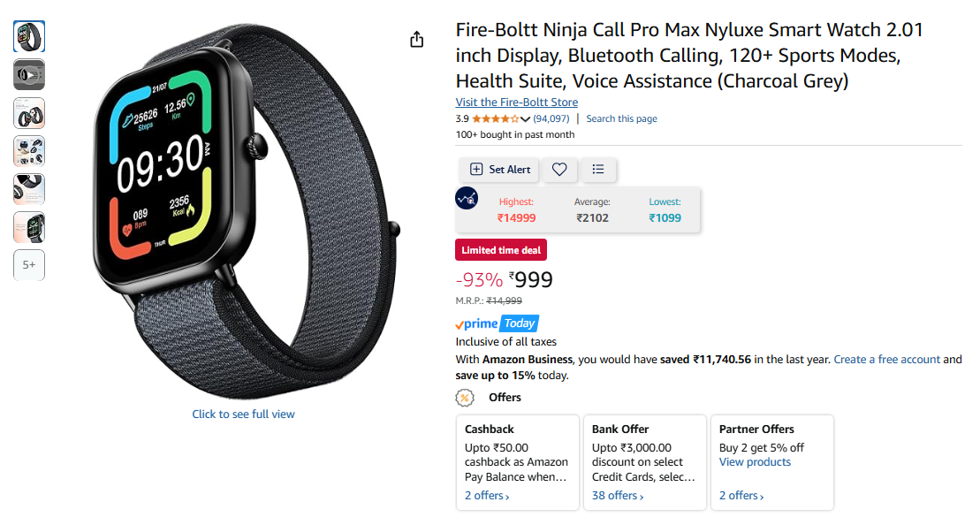
Task: Expand 38 offers under Bank Offer
Action: tap(618, 496)
